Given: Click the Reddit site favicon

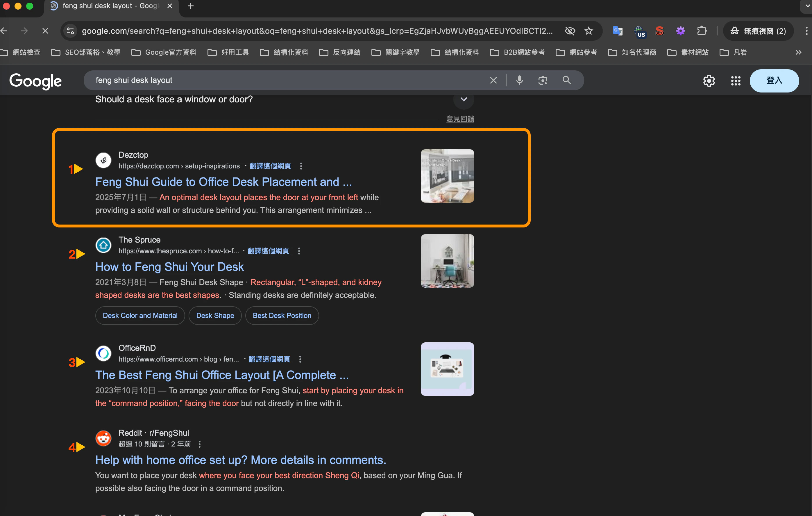Looking at the screenshot, I should click(103, 438).
